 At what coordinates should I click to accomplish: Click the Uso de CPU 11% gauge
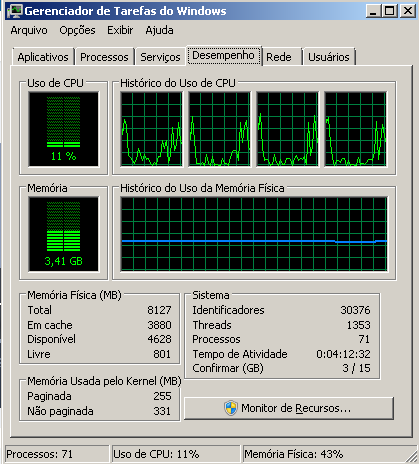tap(64, 129)
